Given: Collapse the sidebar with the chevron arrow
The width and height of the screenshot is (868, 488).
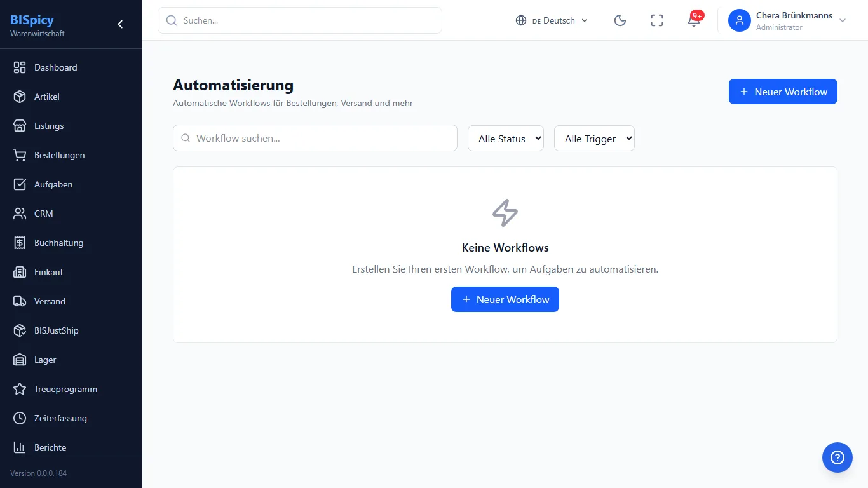Looking at the screenshot, I should [x=120, y=24].
